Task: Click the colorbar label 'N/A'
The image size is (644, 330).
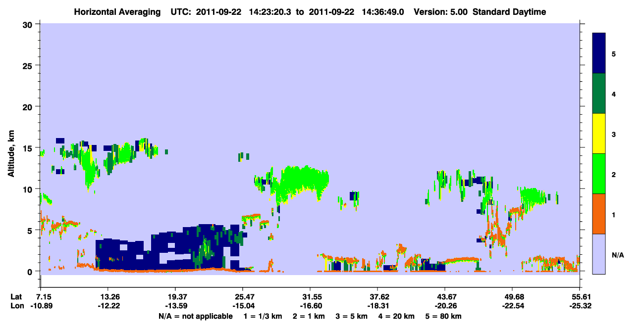Action: click(617, 255)
